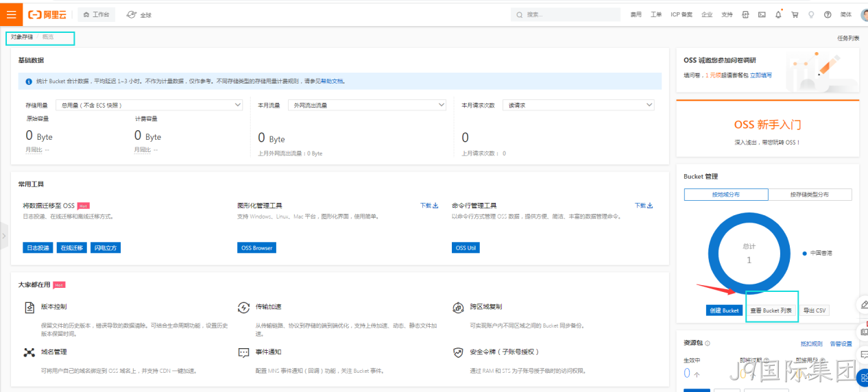Open the 支持 header menu
Image resolution: width=868 pixels, height=392 pixels.
coord(727,14)
